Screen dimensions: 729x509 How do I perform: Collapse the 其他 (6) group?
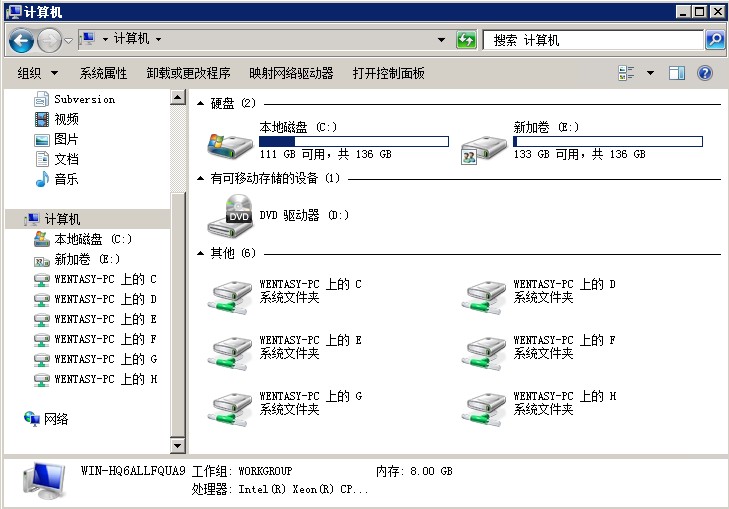click(200, 253)
